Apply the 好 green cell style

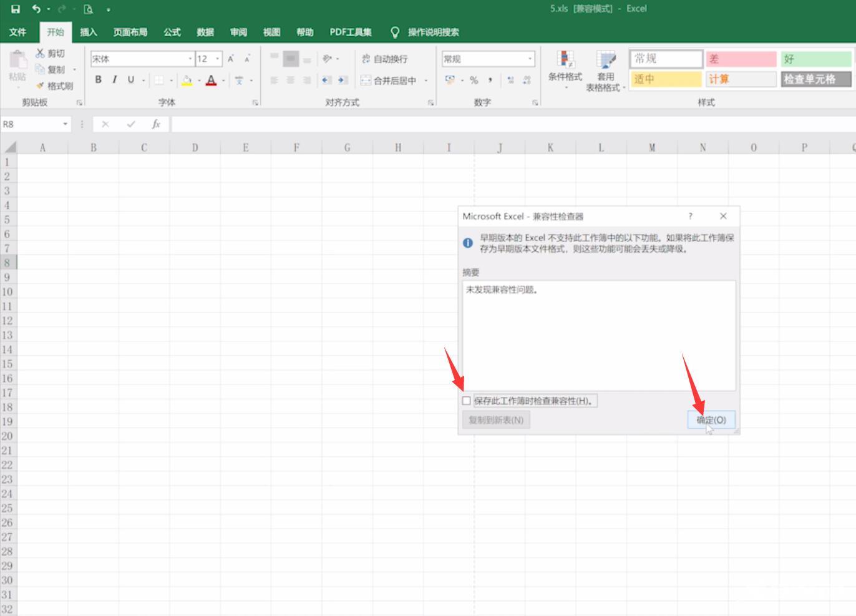(x=816, y=59)
